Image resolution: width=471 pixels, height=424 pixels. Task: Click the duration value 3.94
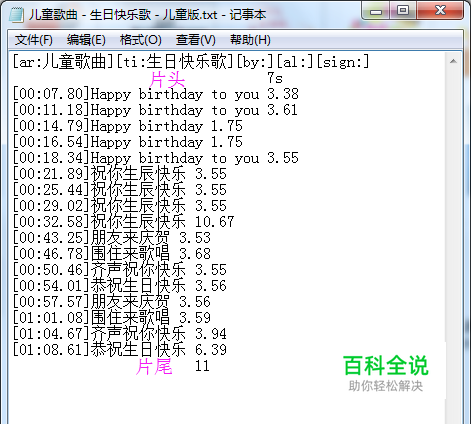click(211, 334)
